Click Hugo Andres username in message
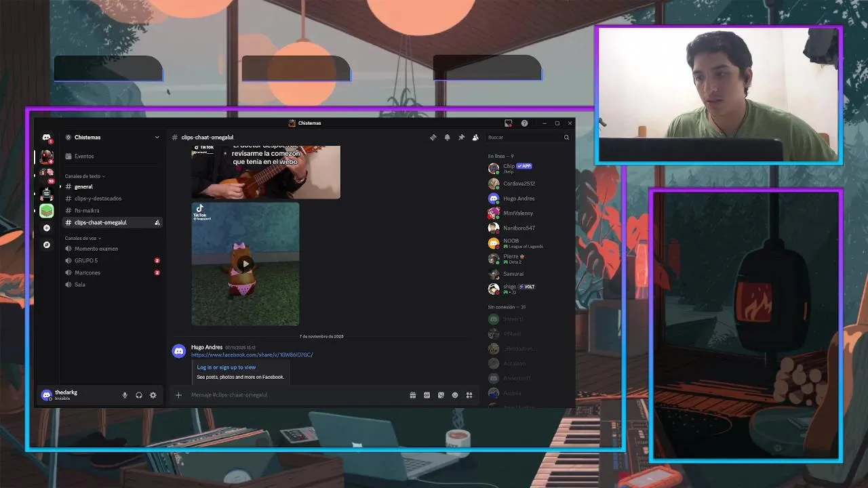This screenshot has width=868, height=488. (x=207, y=348)
